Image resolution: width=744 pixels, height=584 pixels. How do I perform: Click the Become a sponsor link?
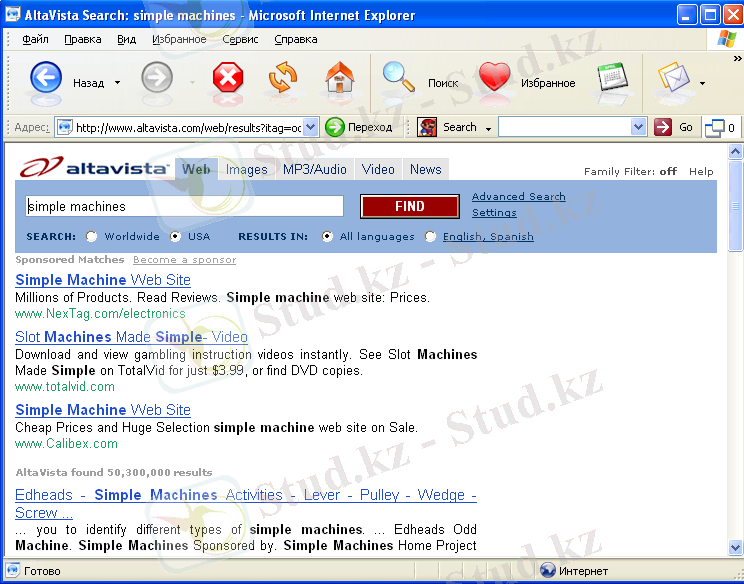(184, 260)
